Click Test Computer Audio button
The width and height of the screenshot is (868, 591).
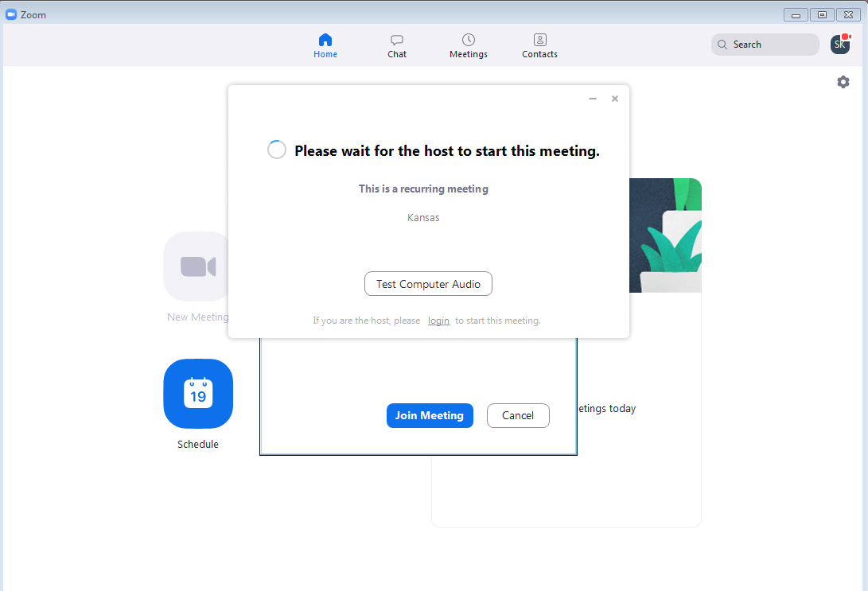(x=428, y=284)
